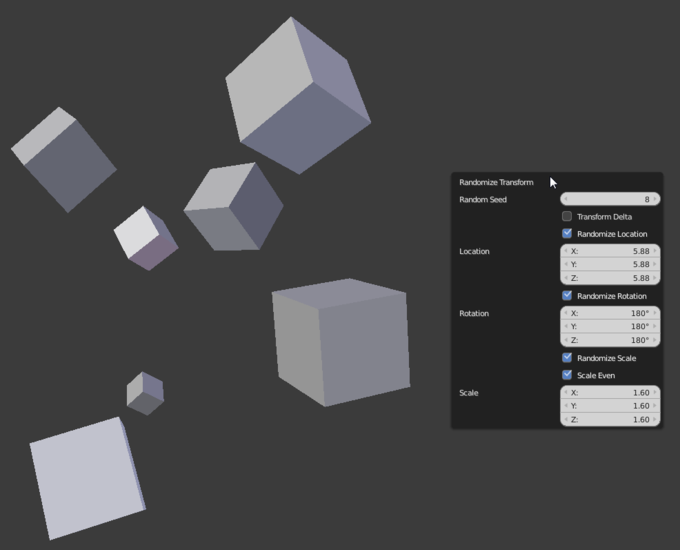Image resolution: width=680 pixels, height=550 pixels.
Task: Decrease Rotation X with left arrow
Action: (566, 313)
